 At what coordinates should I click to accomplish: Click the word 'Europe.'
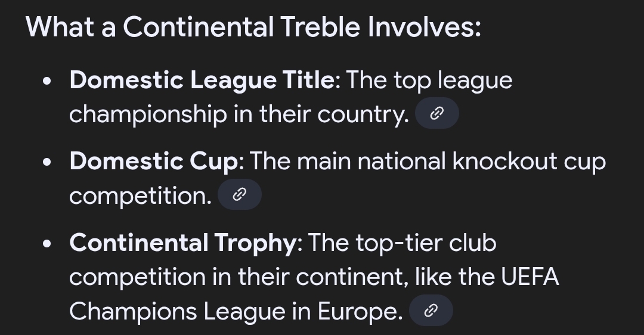pyautogui.click(x=360, y=311)
